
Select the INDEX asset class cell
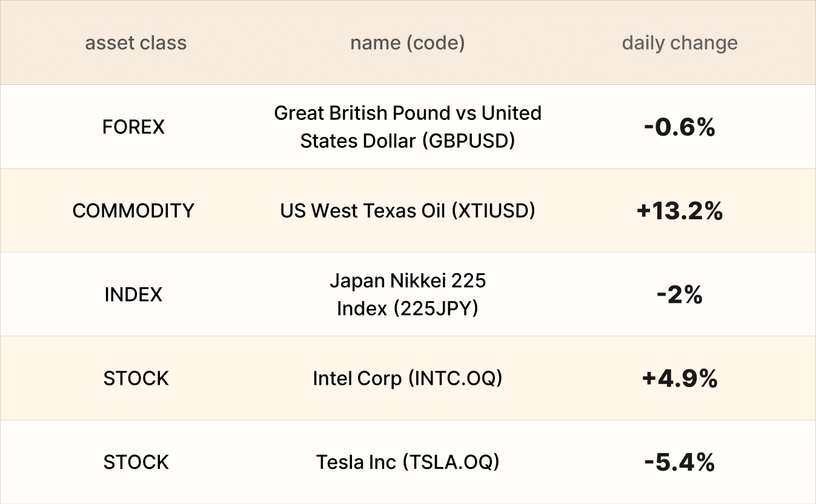click(133, 294)
